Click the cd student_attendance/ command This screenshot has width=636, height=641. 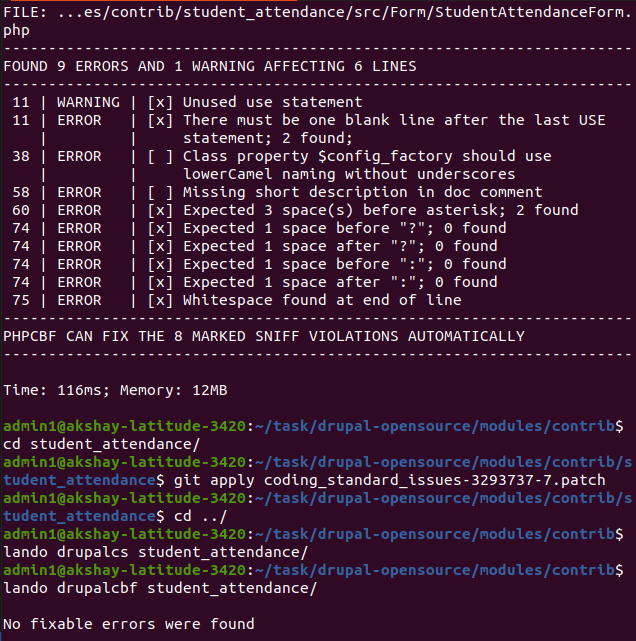click(101, 444)
